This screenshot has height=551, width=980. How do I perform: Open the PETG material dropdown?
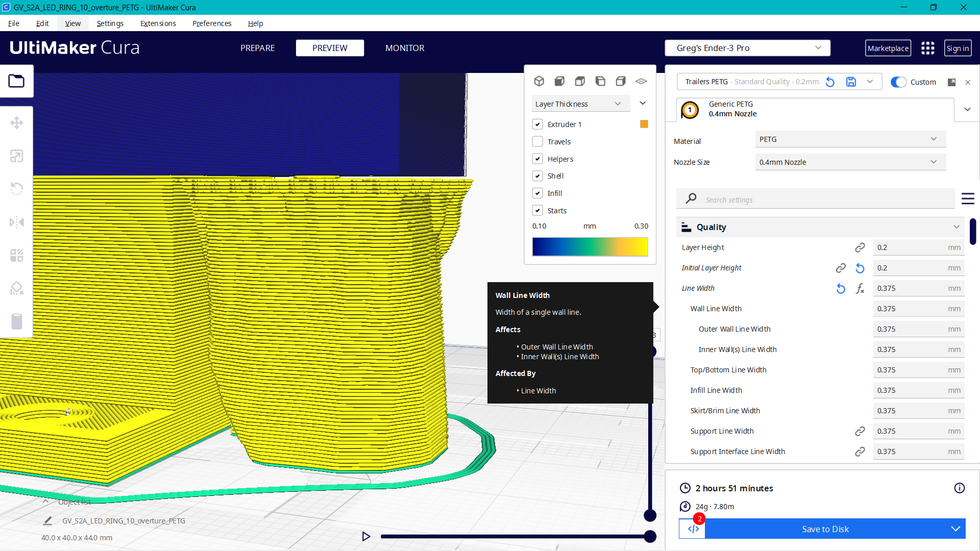[x=850, y=139]
